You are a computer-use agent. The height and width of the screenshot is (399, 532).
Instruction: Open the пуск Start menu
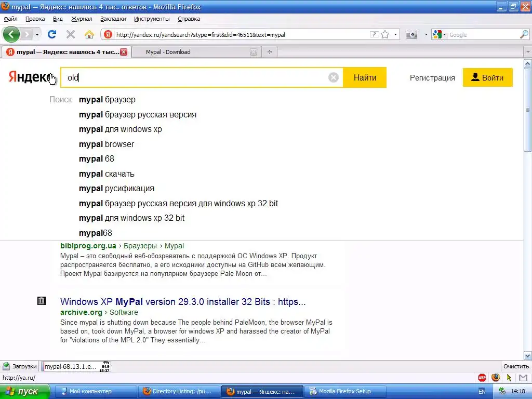25,392
